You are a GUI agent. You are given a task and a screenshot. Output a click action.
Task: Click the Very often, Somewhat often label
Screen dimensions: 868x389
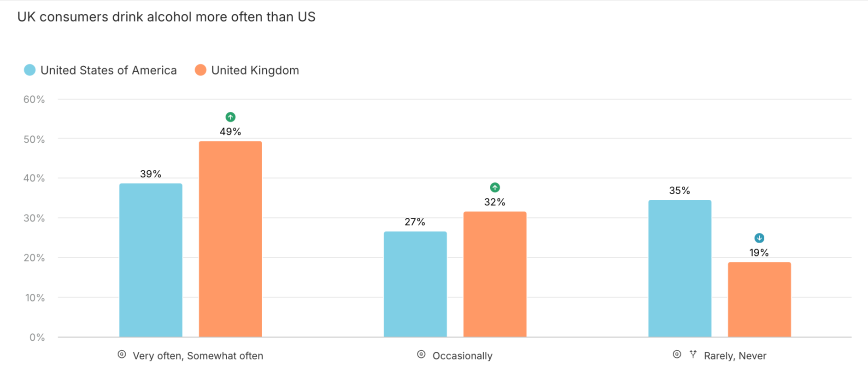coord(198,356)
